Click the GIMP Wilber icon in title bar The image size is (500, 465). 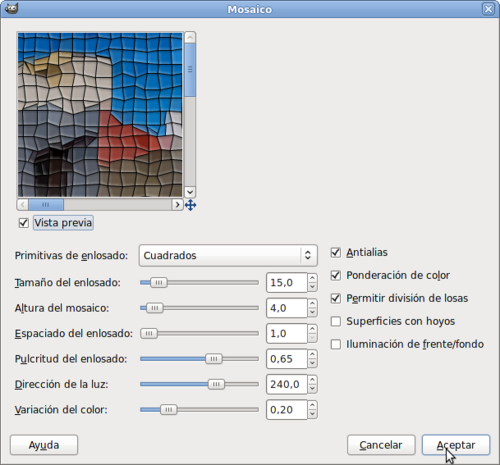12,8
